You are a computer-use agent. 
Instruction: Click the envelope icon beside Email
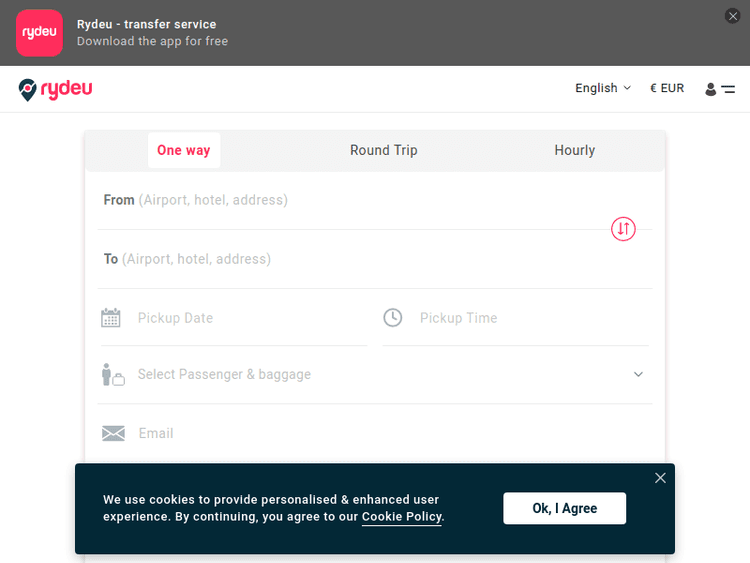[113, 433]
